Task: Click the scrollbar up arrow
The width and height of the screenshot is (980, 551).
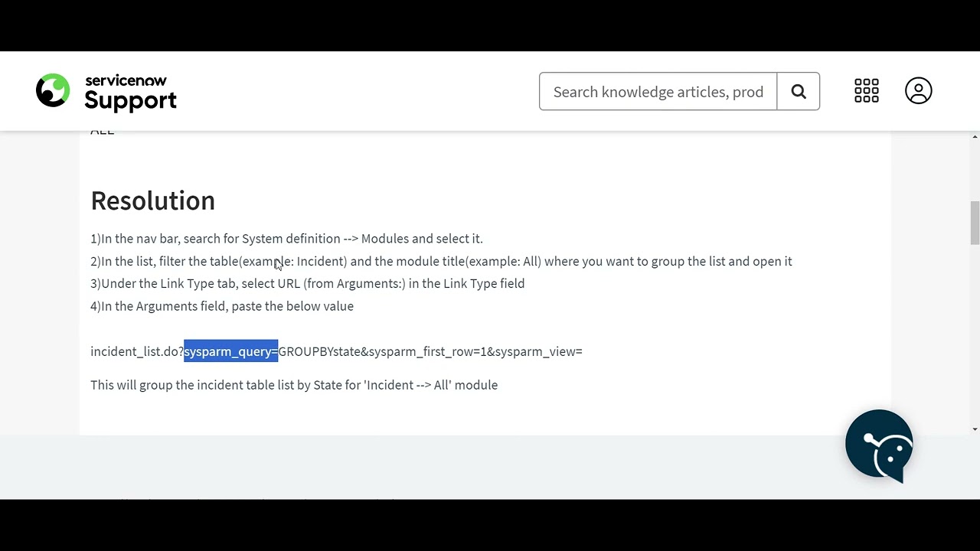Action: click(x=974, y=136)
